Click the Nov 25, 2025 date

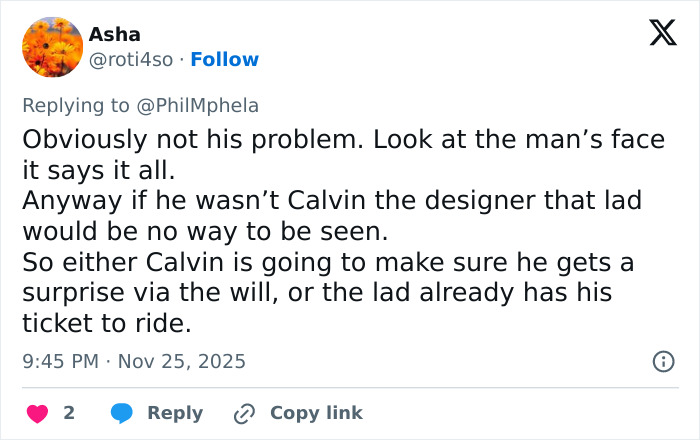point(181,361)
